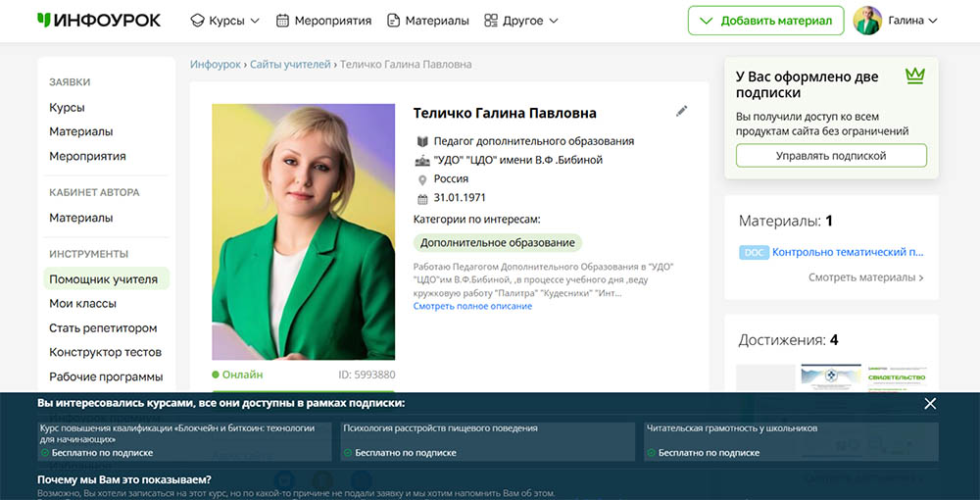This screenshot has height=500, width=980.
Task: Click the location pin icon near Россия
Action: (x=422, y=179)
